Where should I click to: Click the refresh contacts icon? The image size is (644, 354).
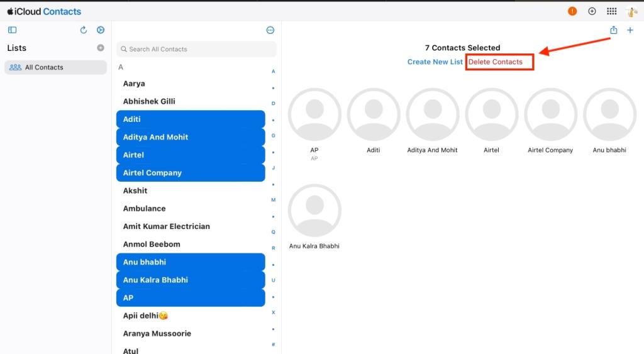tap(84, 30)
